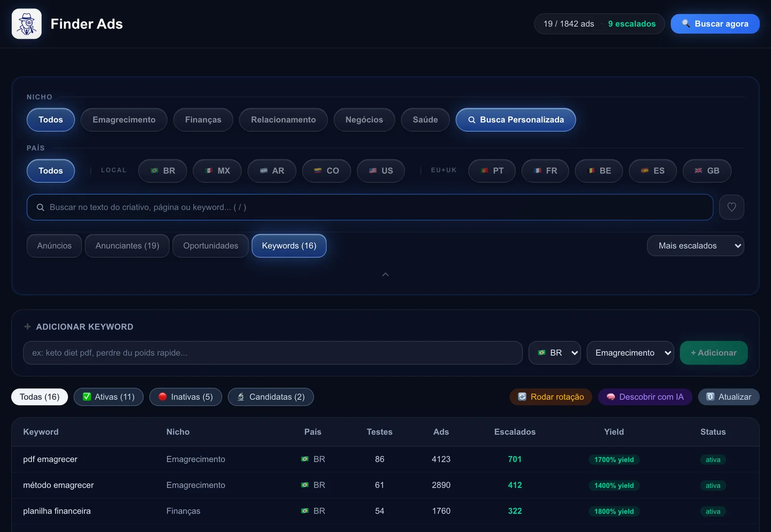
Task: Click the Descobrir com IA button
Action: (645, 397)
